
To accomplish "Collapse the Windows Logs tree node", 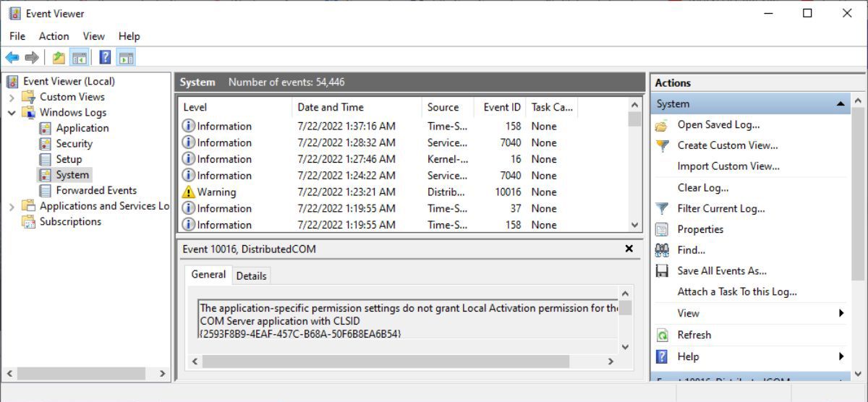I will 12,113.
